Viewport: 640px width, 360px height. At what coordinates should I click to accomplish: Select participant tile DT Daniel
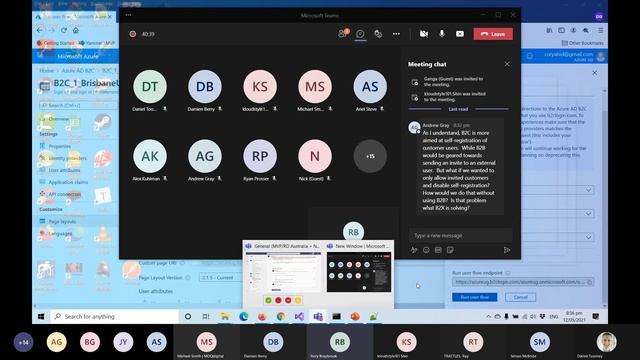click(150, 87)
